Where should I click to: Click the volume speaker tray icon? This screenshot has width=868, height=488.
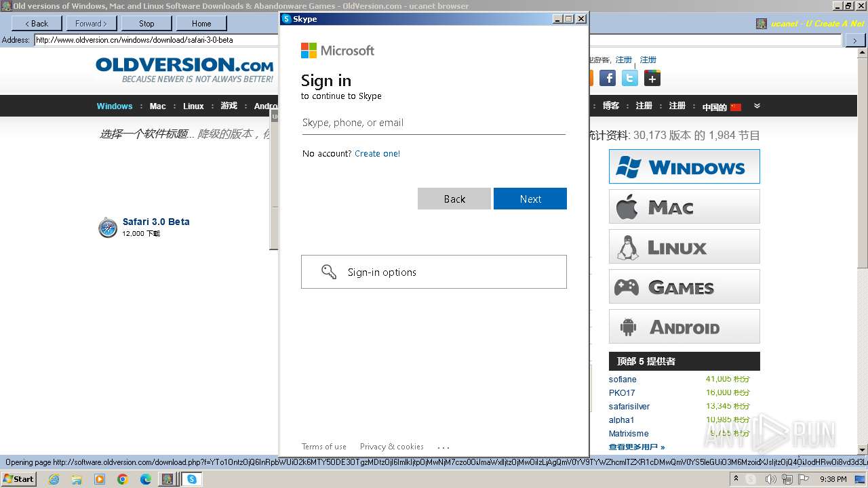tap(771, 479)
